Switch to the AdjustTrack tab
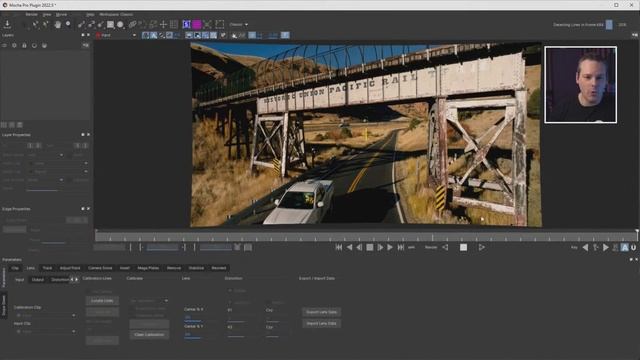This screenshot has width=640, height=360. 70,268
